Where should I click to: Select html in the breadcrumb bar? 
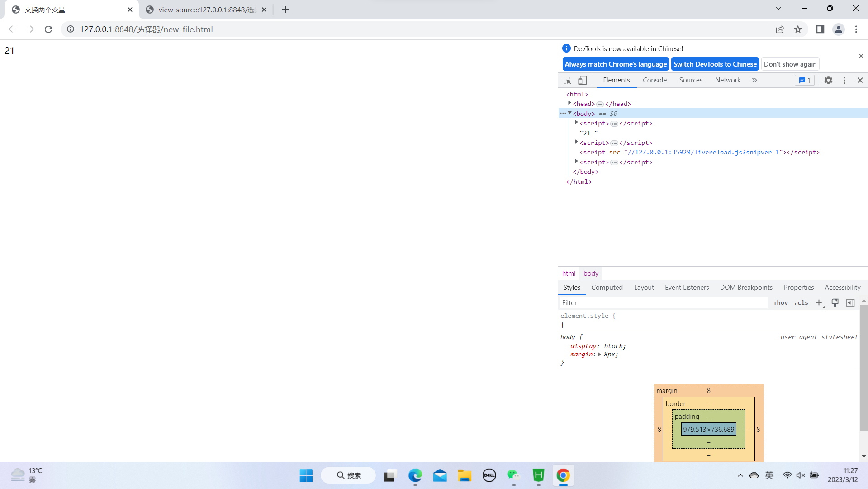569,273
